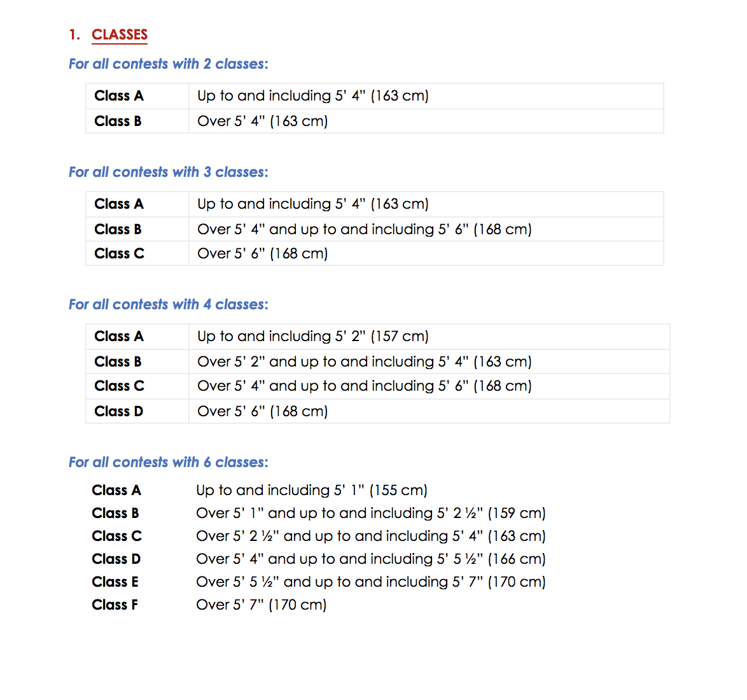
Task: Click the 'For all contests with 4 classes' heading
Action: [x=168, y=305]
